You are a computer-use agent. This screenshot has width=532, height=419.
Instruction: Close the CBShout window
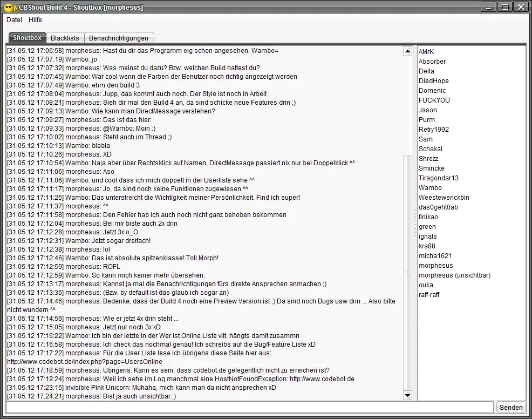tap(521, 7)
